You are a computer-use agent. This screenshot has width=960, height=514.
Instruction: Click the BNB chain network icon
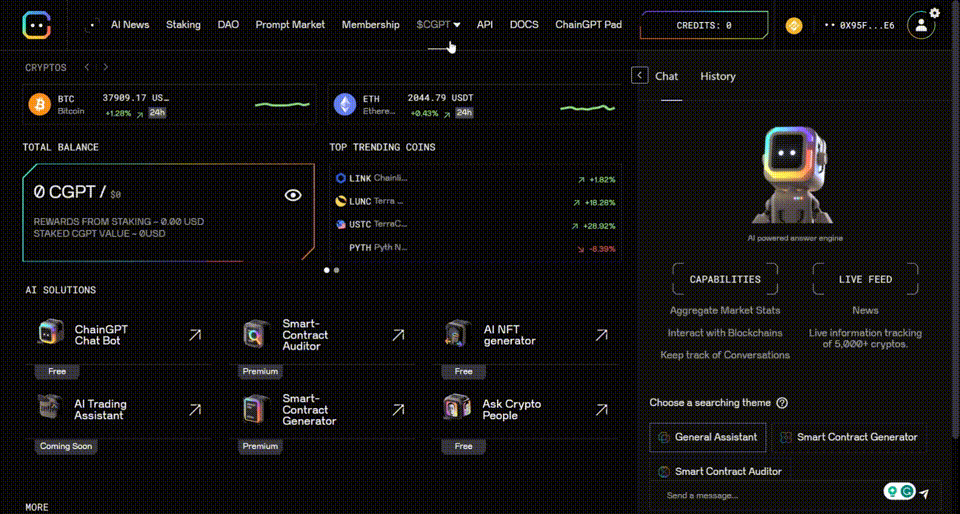point(794,25)
